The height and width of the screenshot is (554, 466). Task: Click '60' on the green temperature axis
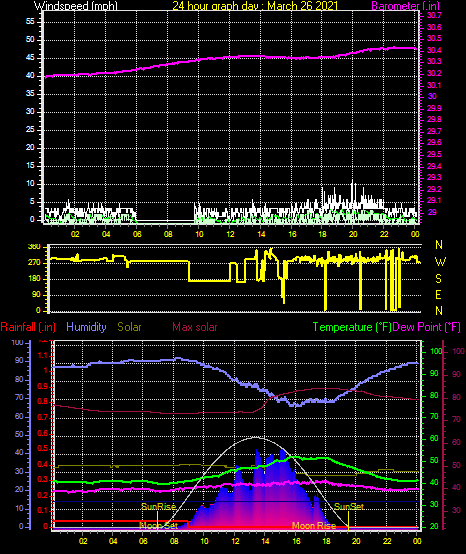434,438
